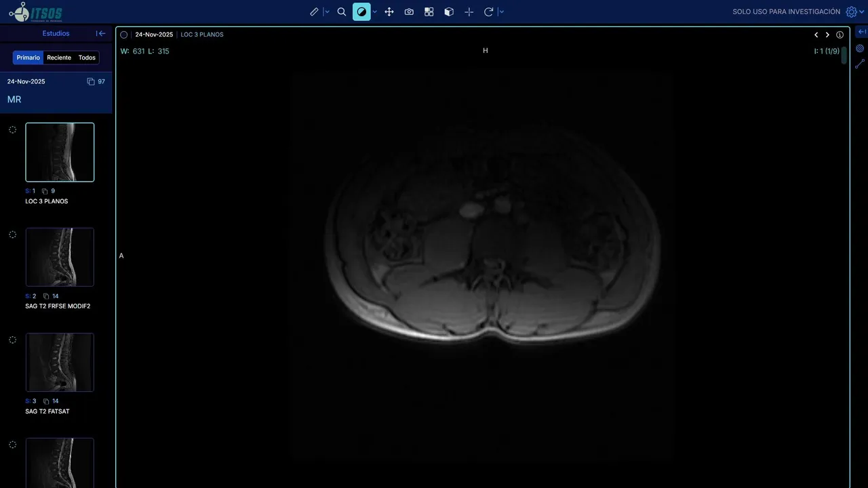Click the A orientation marker
Screen dimensions: 868x488
(121, 256)
